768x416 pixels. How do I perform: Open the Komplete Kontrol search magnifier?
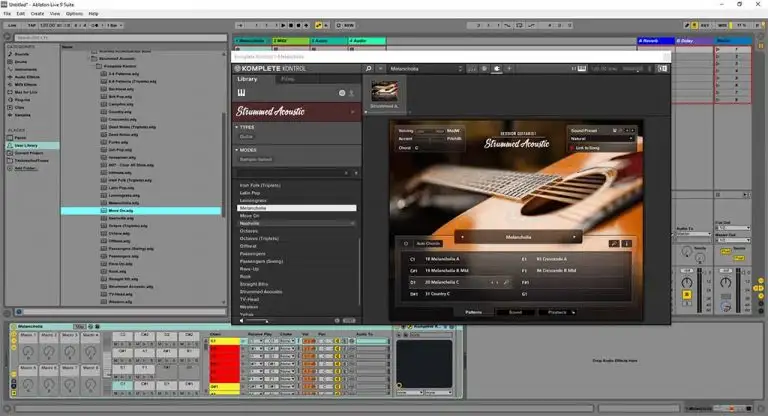[368, 69]
